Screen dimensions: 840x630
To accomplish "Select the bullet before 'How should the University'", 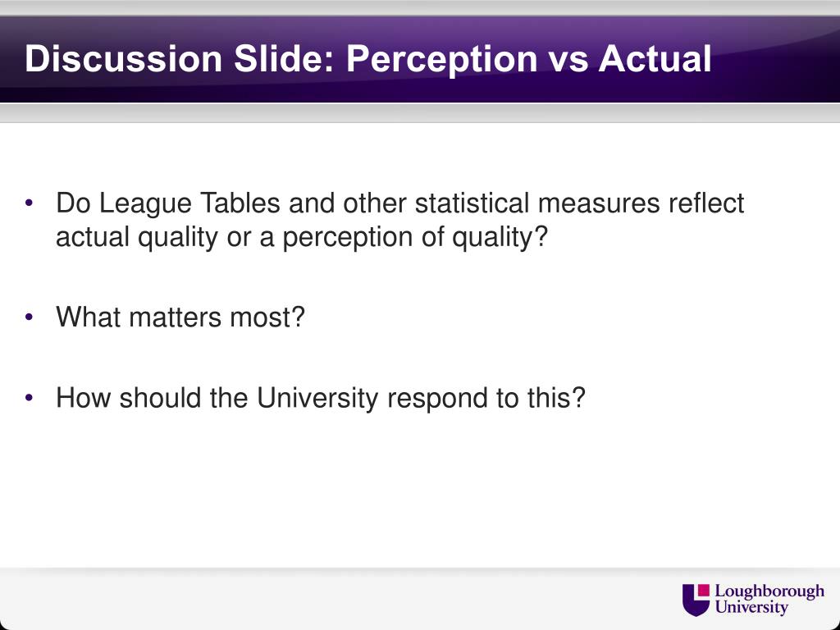I will (29, 398).
